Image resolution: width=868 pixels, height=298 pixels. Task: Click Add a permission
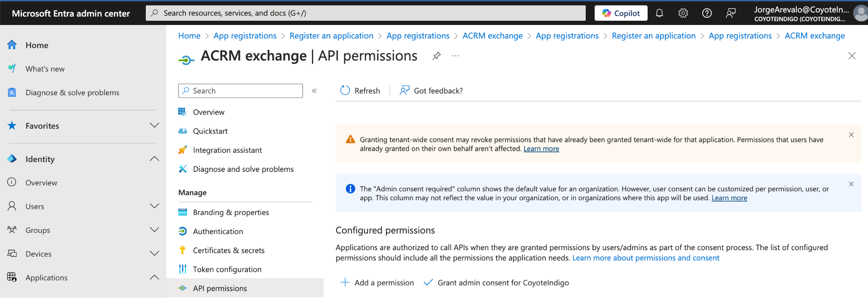coord(377,282)
